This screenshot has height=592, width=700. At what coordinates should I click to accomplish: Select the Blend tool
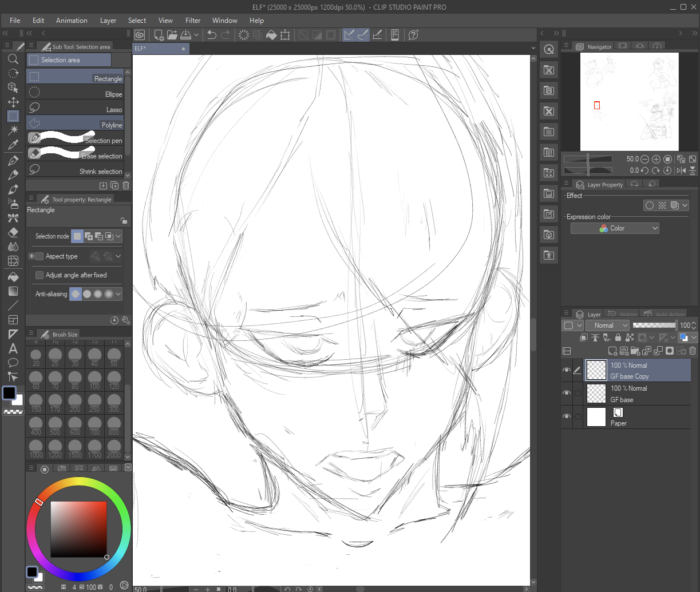tap(13, 247)
